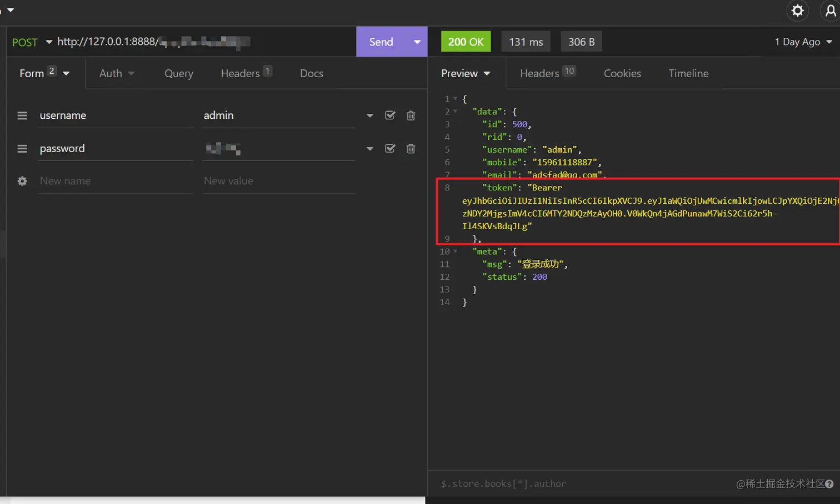Collapse the "data" object on line 2

tap(455, 112)
